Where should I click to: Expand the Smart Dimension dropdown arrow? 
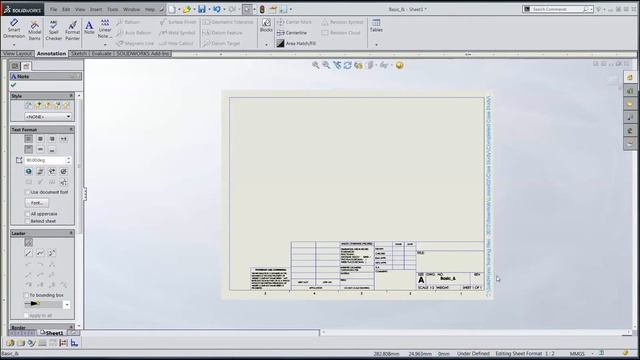click(14, 44)
